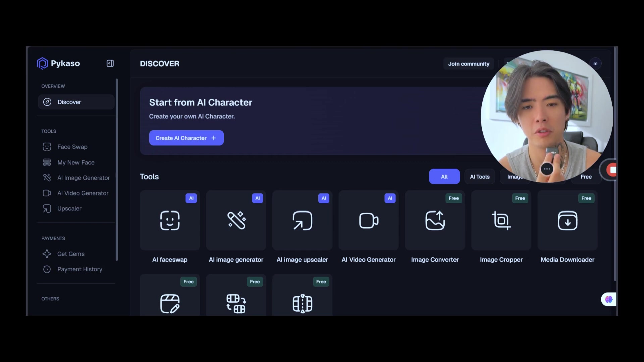644x362 pixels.
Task: Click the Create AI Character button
Action: [x=186, y=138]
